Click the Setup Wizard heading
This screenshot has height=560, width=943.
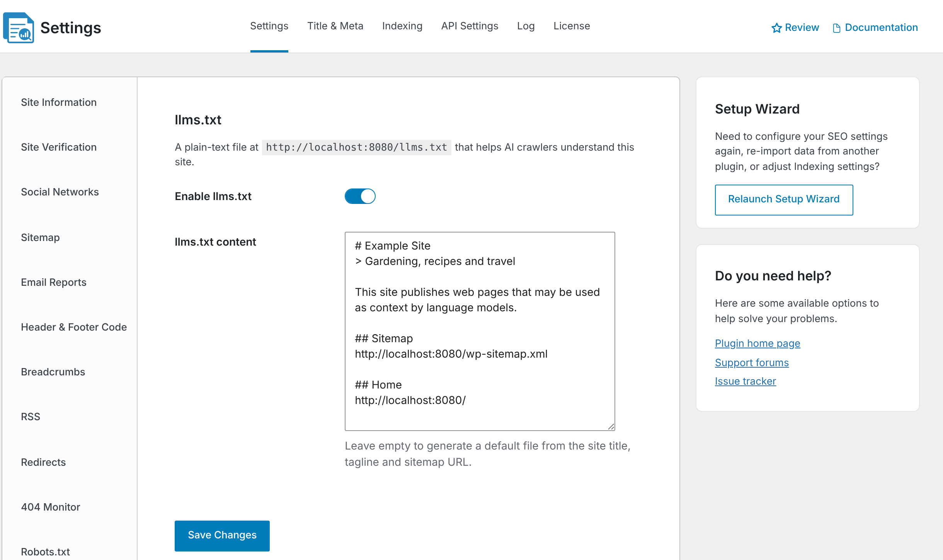757,109
